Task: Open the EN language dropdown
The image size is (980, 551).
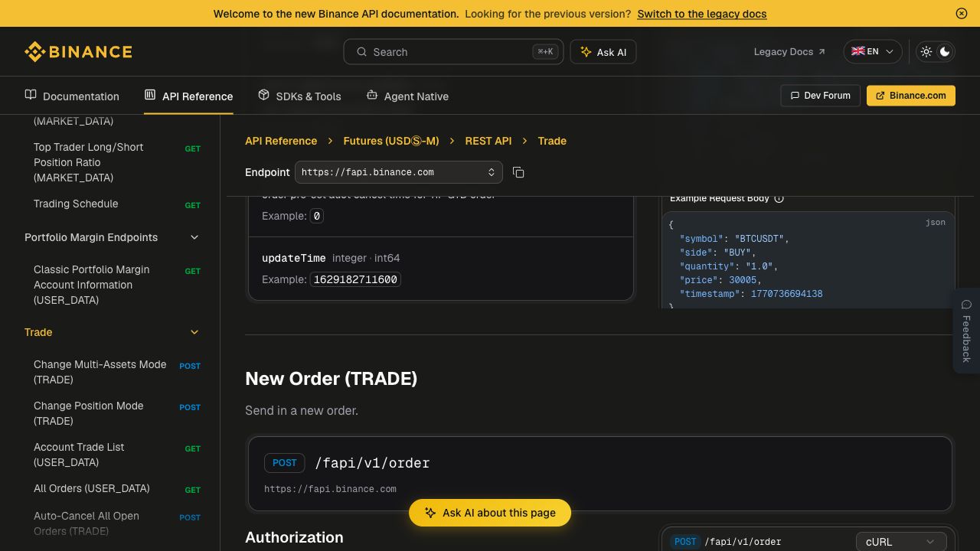Action: tap(873, 52)
